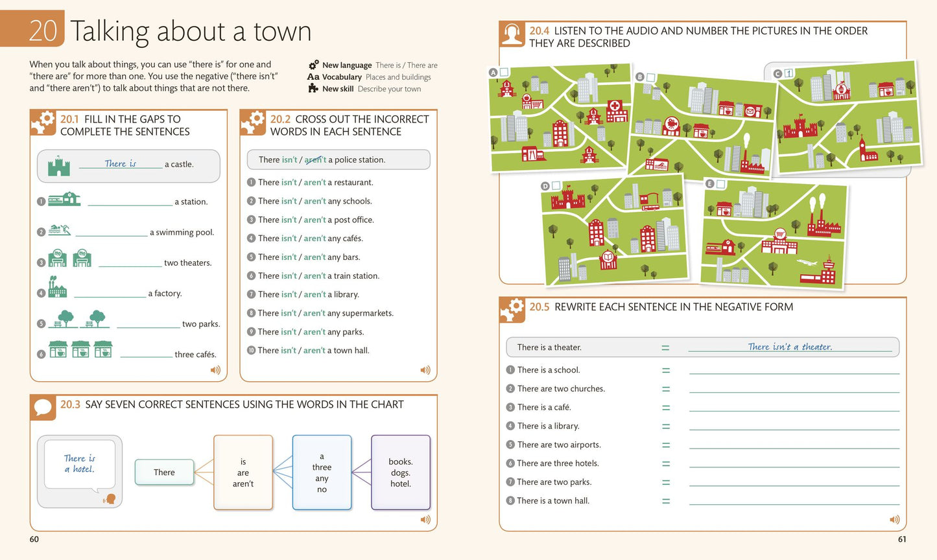
Task: Play audio for exercise 20.2
Action: (x=425, y=370)
